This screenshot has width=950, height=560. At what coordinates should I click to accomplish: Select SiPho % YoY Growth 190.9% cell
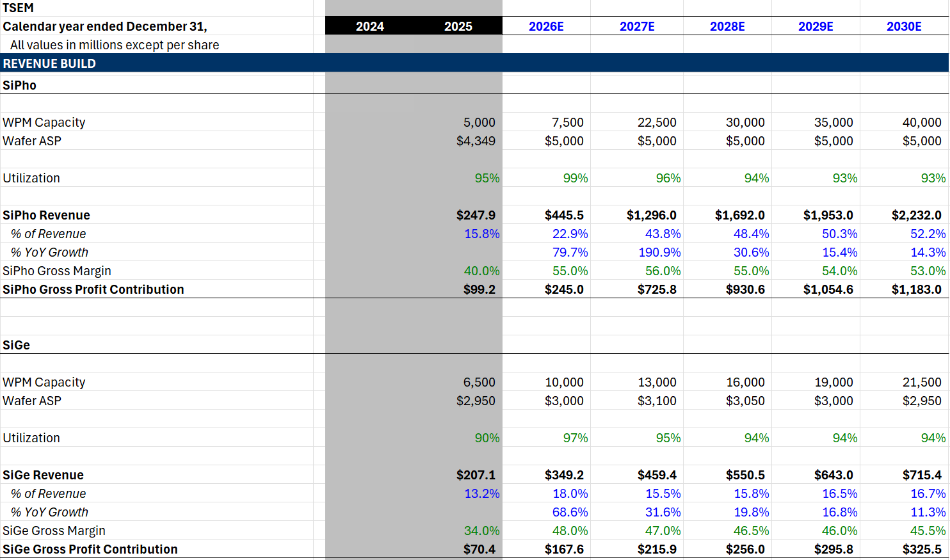pyautogui.click(x=636, y=252)
